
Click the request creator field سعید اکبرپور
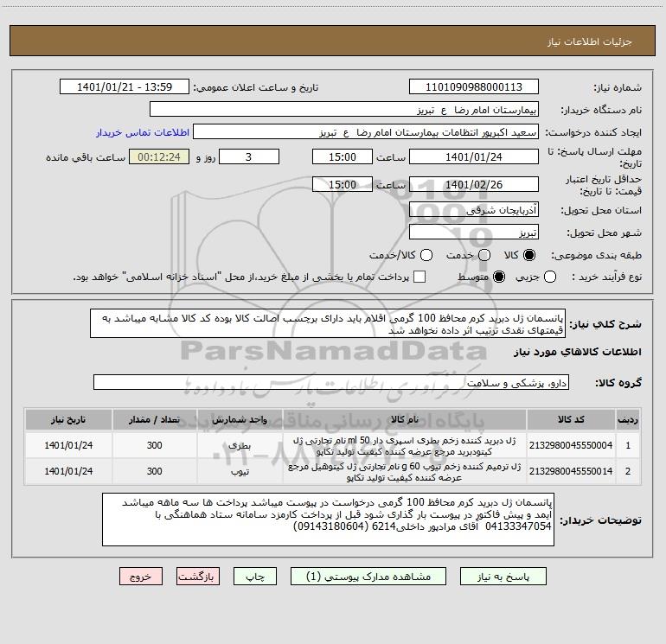[366, 132]
